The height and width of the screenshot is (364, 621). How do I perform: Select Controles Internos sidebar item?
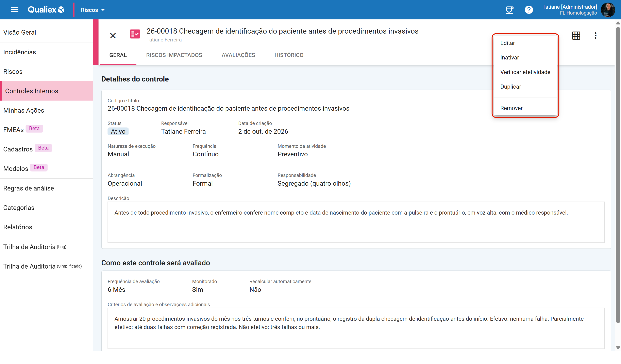click(47, 91)
